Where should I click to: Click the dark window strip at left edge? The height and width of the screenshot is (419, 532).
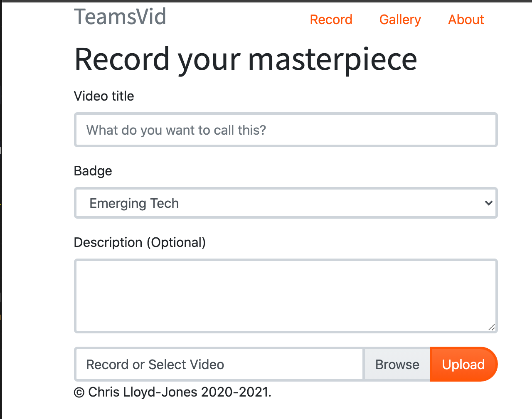[1, 209]
